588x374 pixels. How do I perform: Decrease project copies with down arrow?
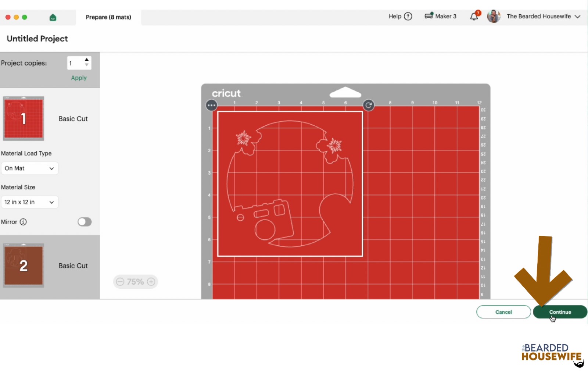tap(87, 65)
